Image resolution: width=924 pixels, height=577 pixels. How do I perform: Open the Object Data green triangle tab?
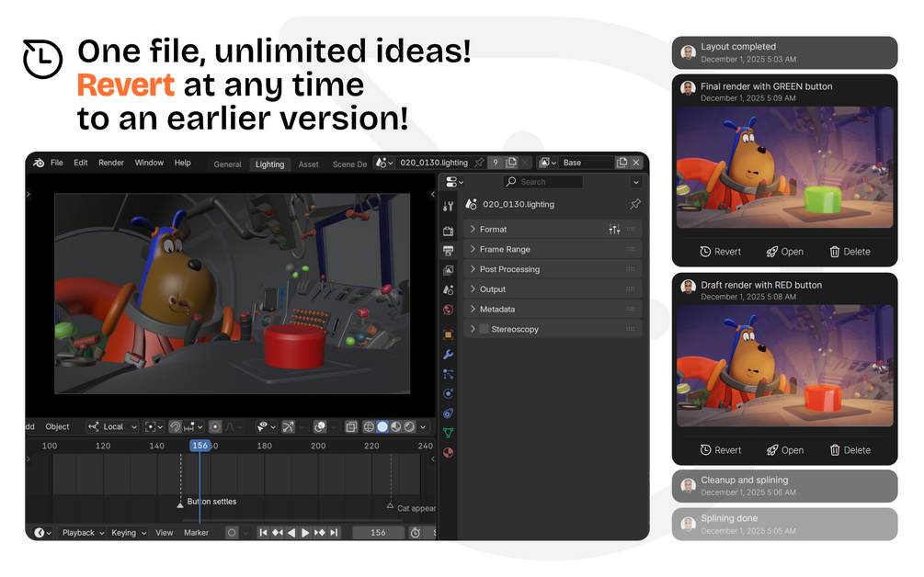click(x=449, y=433)
